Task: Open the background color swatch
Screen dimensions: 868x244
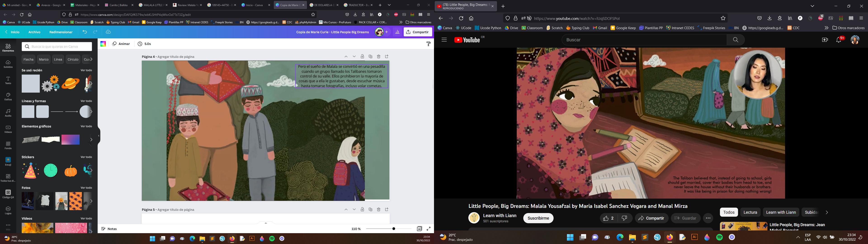Action: [103, 44]
